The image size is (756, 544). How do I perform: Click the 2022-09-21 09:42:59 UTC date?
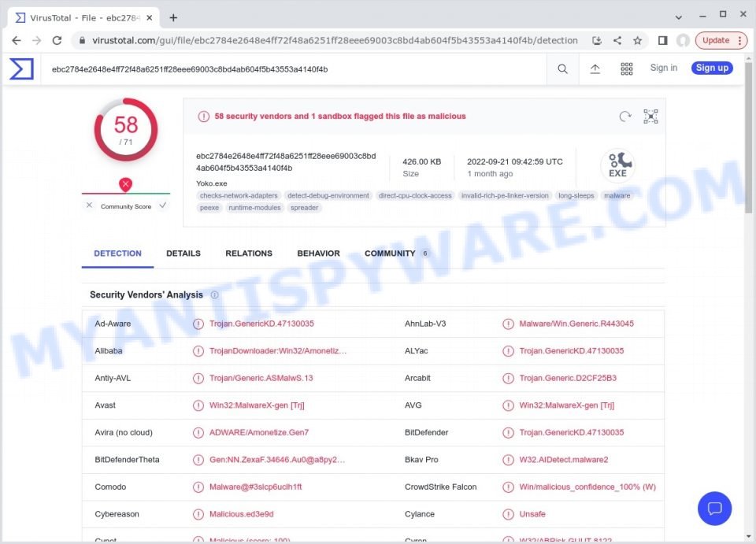click(514, 162)
